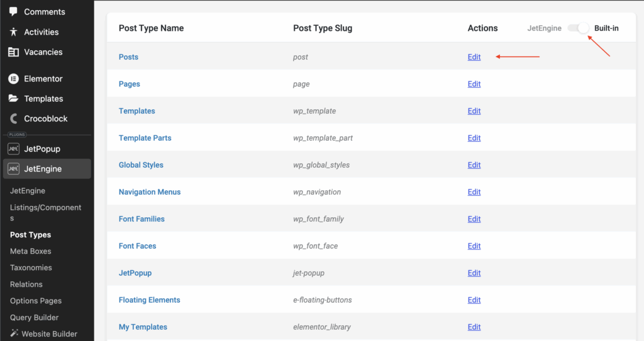The height and width of the screenshot is (341, 644).
Task: Click Edit for the Pages row
Action: pyautogui.click(x=474, y=84)
